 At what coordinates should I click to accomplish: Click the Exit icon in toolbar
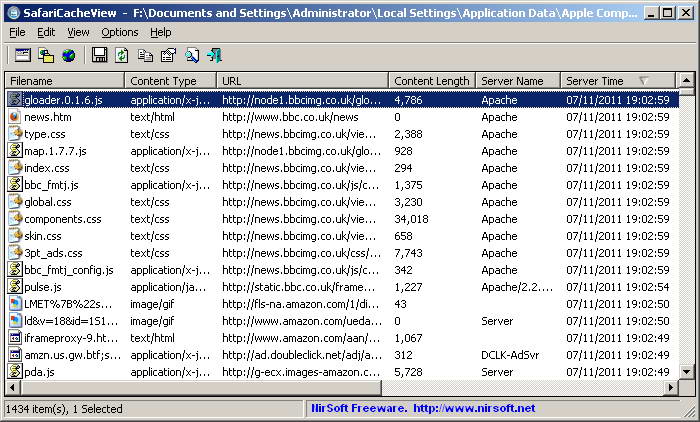click(214, 55)
